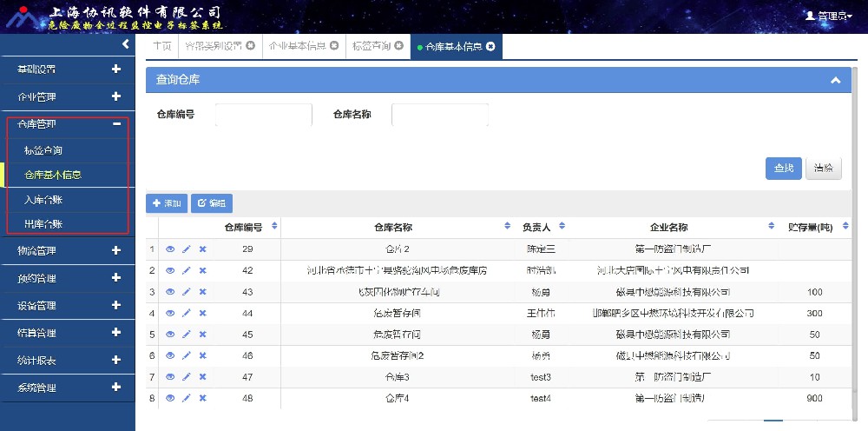Collapse the left sidebar with chevron
The width and height of the screenshot is (868, 431).
point(126,43)
